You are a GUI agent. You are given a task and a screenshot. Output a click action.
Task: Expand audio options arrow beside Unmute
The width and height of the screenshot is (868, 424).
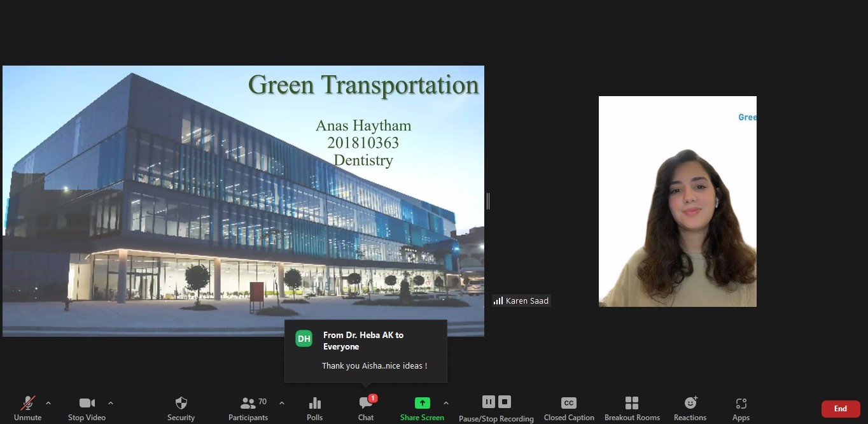(x=48, y=403)
